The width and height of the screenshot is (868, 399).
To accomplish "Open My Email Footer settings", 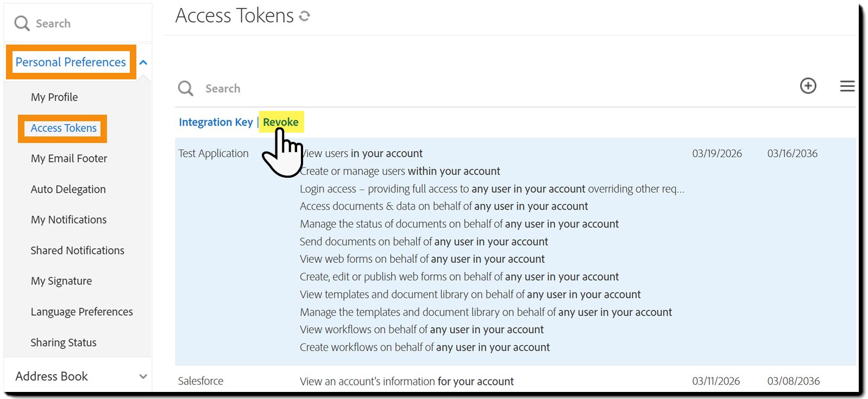I will [68, 158].
